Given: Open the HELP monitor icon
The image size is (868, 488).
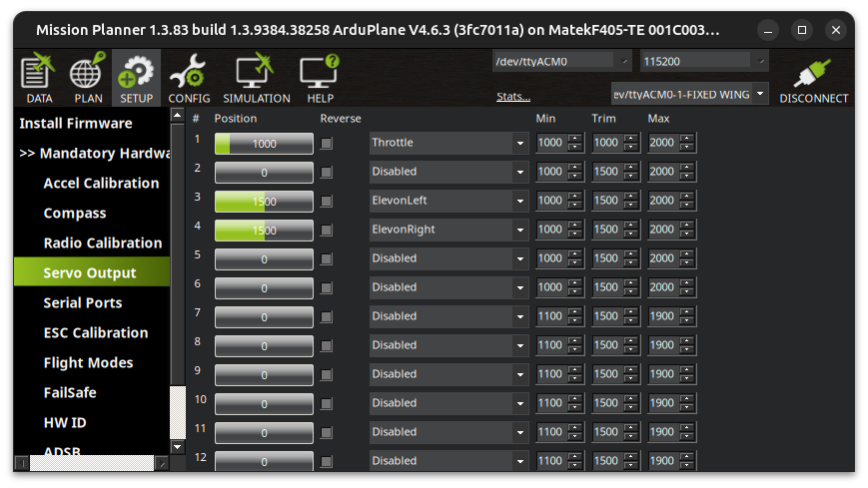Looking at the screenshot, I should click(320, 78).
